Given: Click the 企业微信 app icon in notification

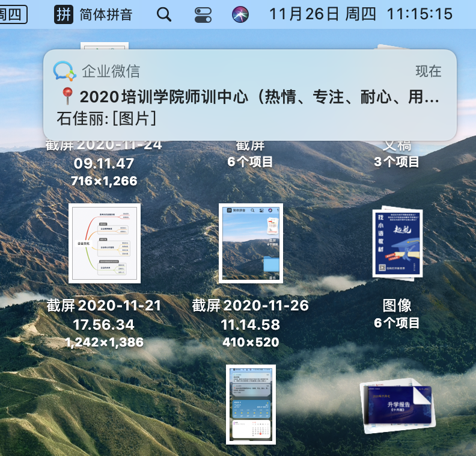Looking at the screenshot, I should tap(64, 71).
